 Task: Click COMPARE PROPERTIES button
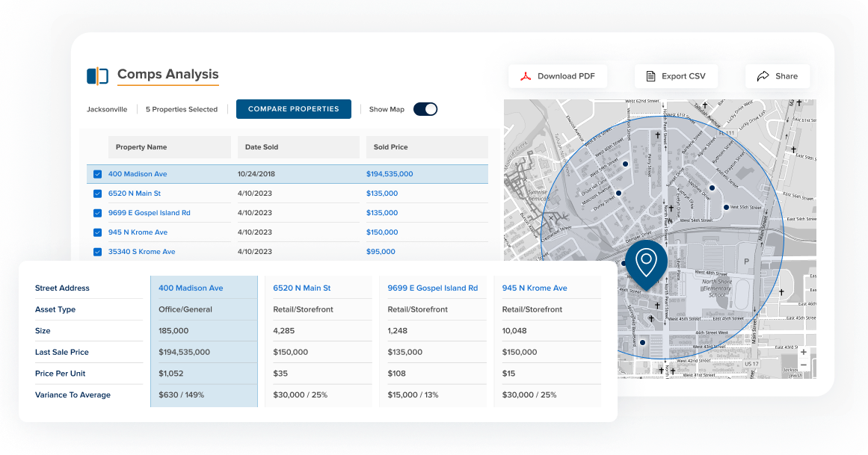[293, 109]
